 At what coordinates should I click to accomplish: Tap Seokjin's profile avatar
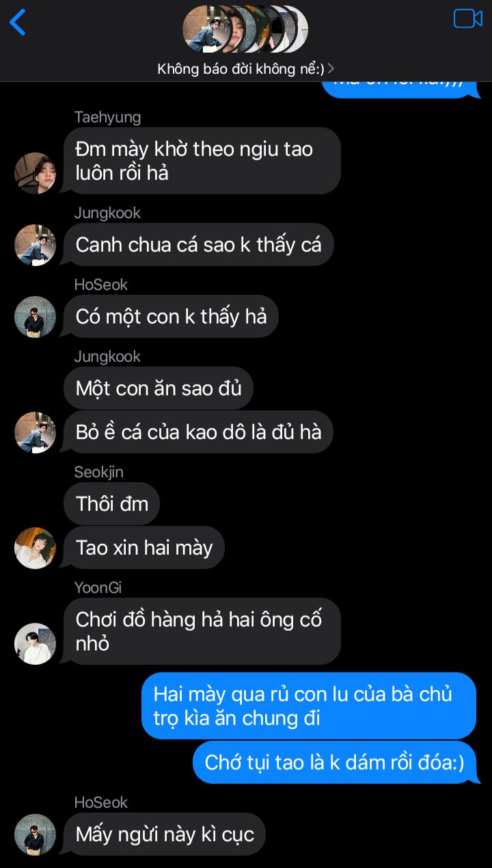tap(35, 548)
